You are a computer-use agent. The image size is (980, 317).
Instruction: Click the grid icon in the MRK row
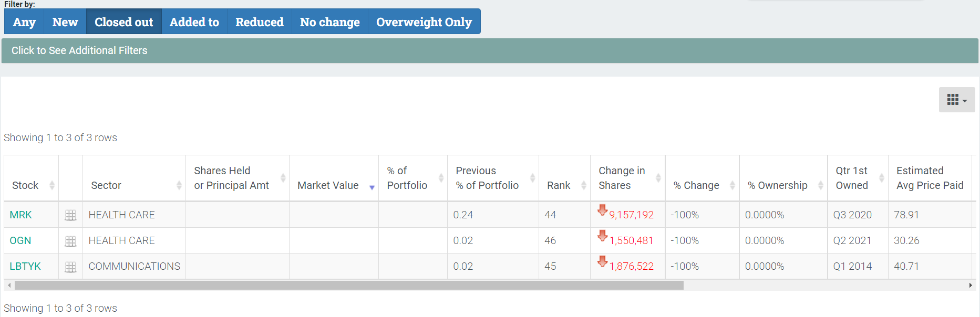pyautogui.click(x=70, y=215)
